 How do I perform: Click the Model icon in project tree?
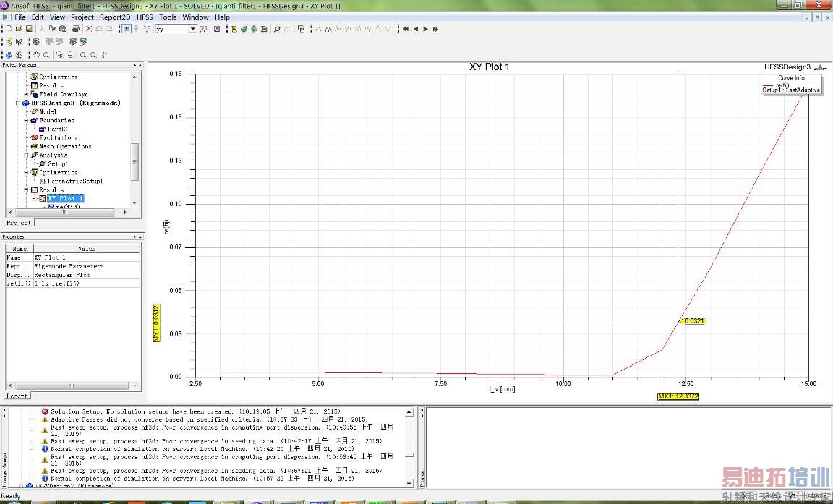[35, 111]
